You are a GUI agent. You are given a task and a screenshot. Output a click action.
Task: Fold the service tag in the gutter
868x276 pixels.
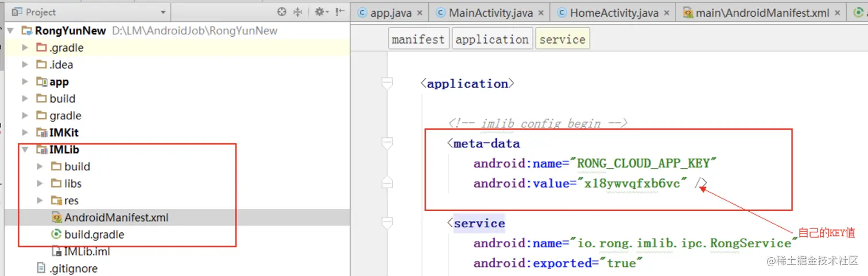(x=387, y=223)
